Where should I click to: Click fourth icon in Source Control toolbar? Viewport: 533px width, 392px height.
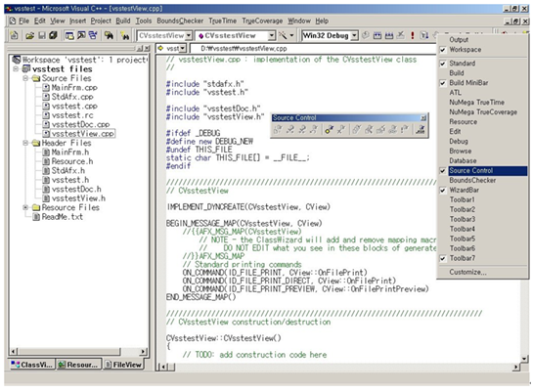point(314,129)
